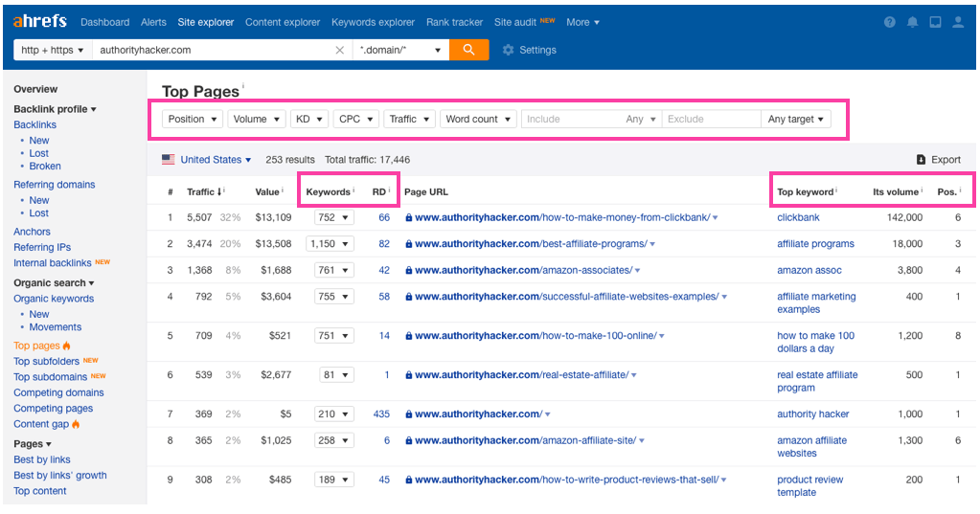Open the United States country selector

(x=216, y=159)
